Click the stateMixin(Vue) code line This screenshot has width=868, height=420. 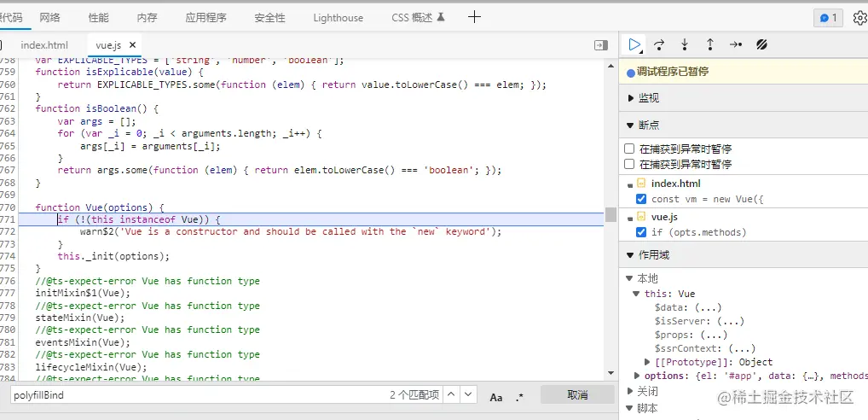[79, 318]
